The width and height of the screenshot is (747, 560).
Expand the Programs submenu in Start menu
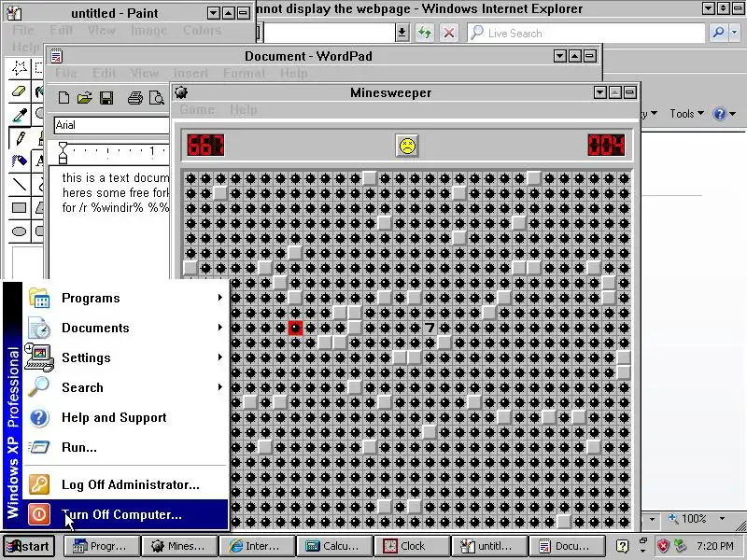click(126, 298)
